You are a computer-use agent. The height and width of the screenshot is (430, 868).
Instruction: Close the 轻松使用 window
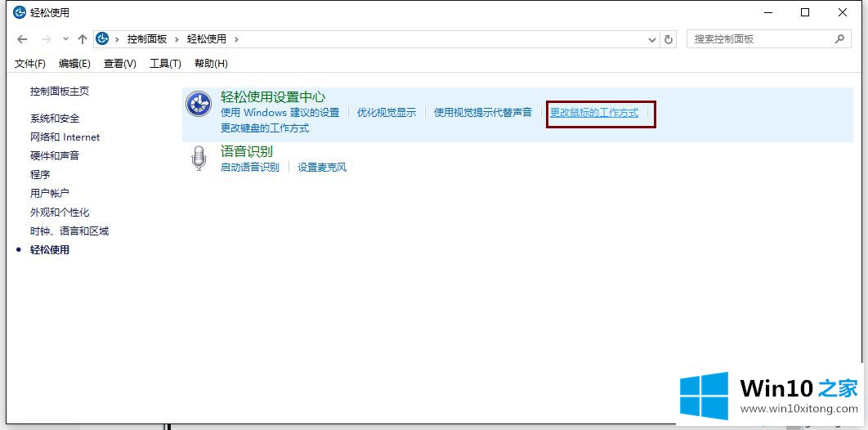pyautogui.click(x=843, y=12)
